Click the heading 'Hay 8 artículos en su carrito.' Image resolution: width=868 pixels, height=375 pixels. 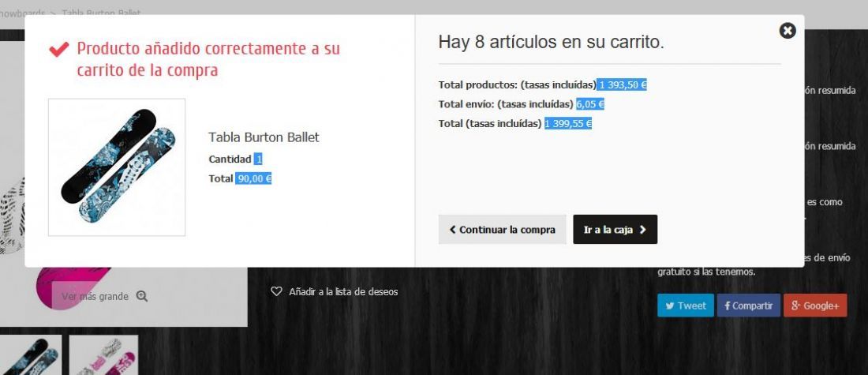click(x=551, y=43)
